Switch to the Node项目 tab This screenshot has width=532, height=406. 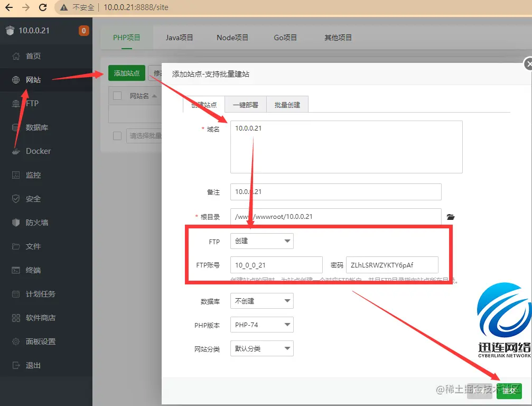[x=232, y=38]
